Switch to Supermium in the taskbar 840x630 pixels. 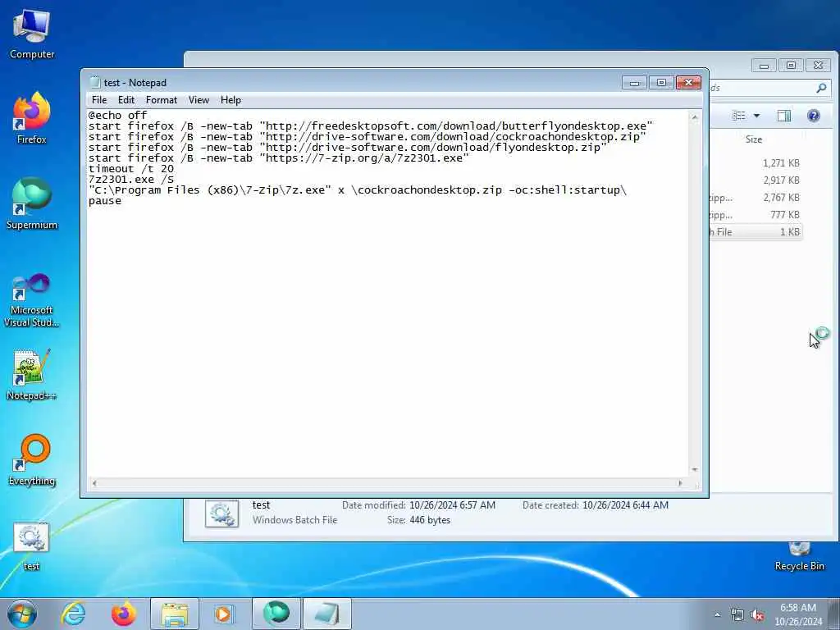pos(276,614)
